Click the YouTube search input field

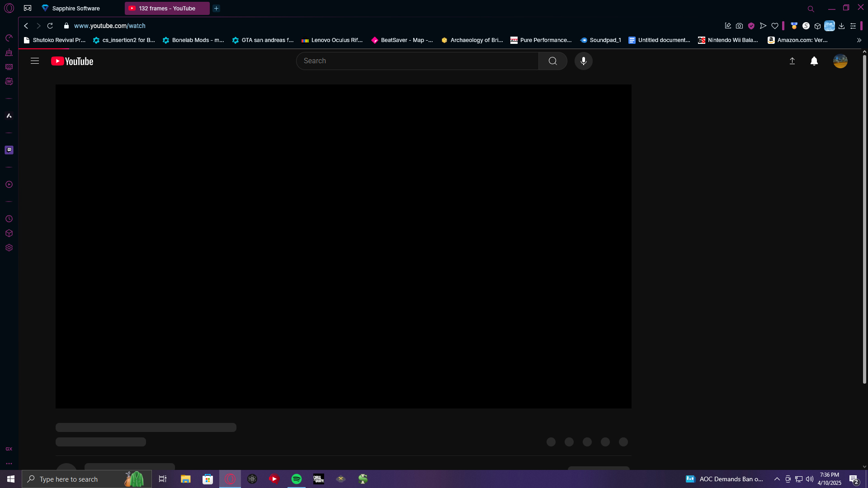pyautogui.click(x=417, y=61)
